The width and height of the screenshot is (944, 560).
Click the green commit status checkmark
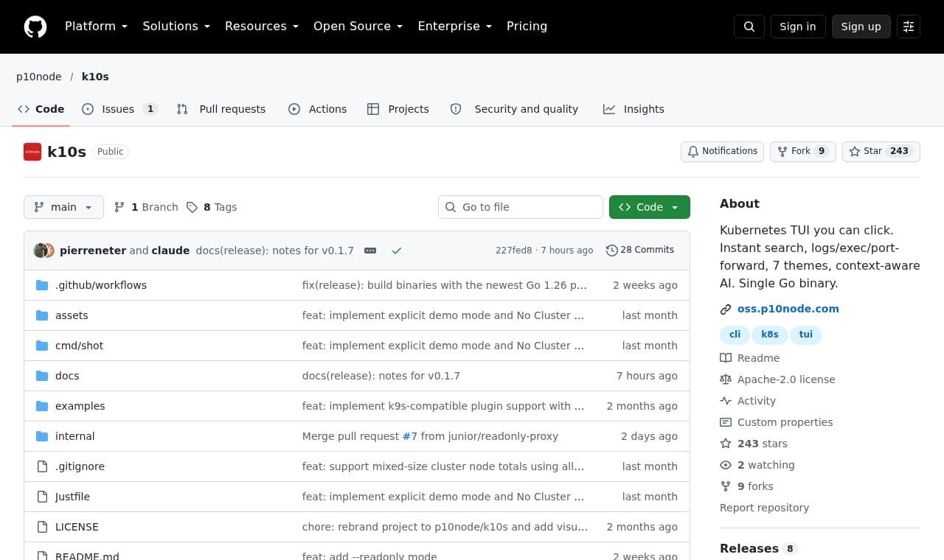pyautogui.click(x=397, y=251)
